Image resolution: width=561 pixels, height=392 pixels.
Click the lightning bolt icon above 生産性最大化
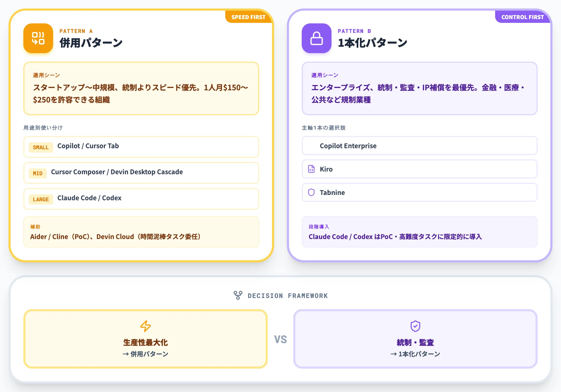146,326
